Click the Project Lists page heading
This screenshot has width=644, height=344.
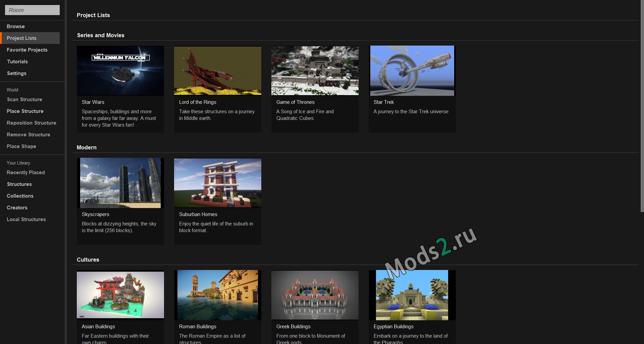pyautogui.click(x=93, y=15)
